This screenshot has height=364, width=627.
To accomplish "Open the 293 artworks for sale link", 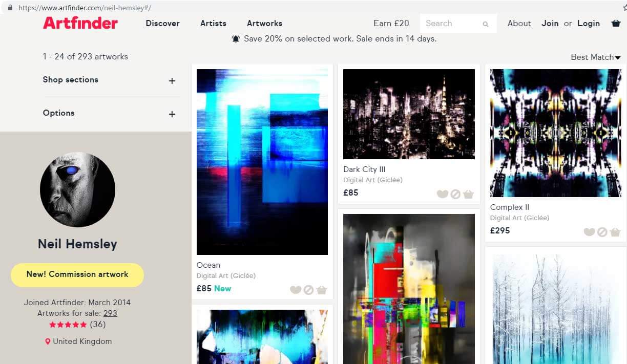I will pos(110,313).
